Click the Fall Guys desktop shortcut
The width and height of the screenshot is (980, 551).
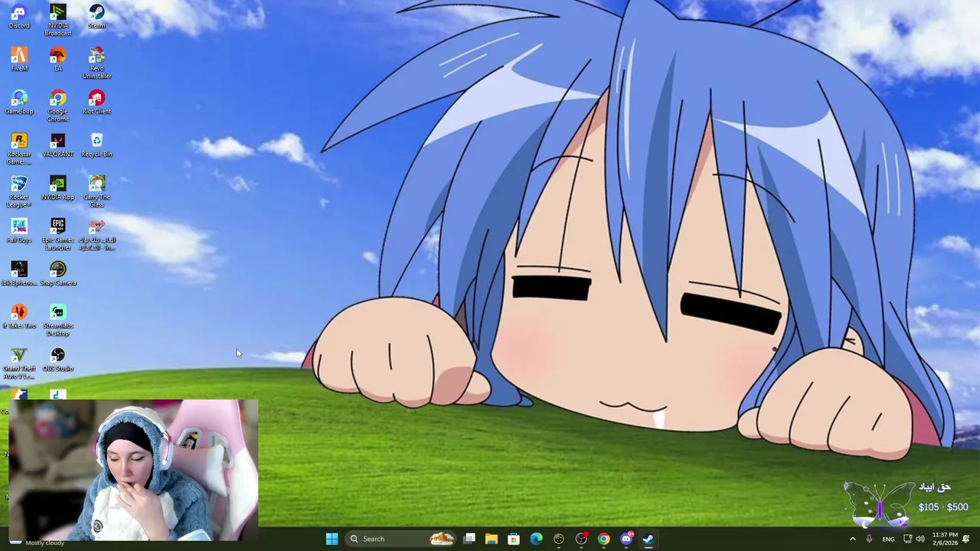pos(19,231)
